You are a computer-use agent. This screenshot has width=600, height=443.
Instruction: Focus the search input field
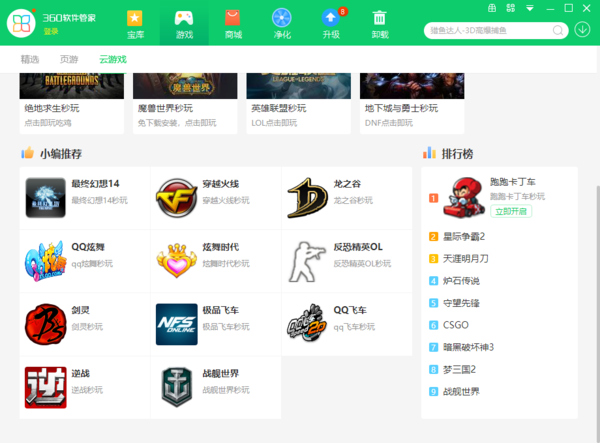click(x=490, y=30)
